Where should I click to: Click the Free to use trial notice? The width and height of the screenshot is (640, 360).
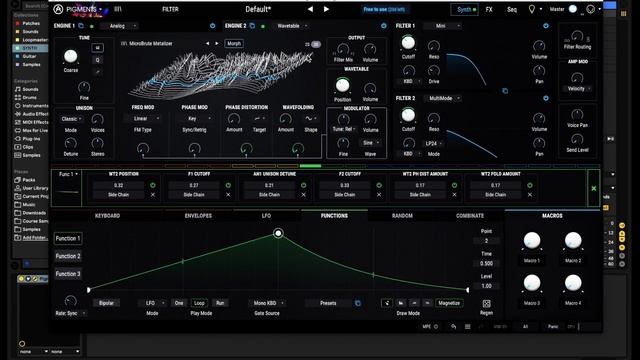(x=384, y=9)
